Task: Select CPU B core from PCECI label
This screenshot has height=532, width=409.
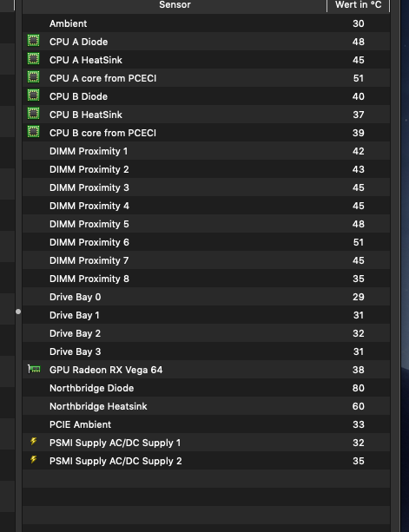Action: [102, 133]
